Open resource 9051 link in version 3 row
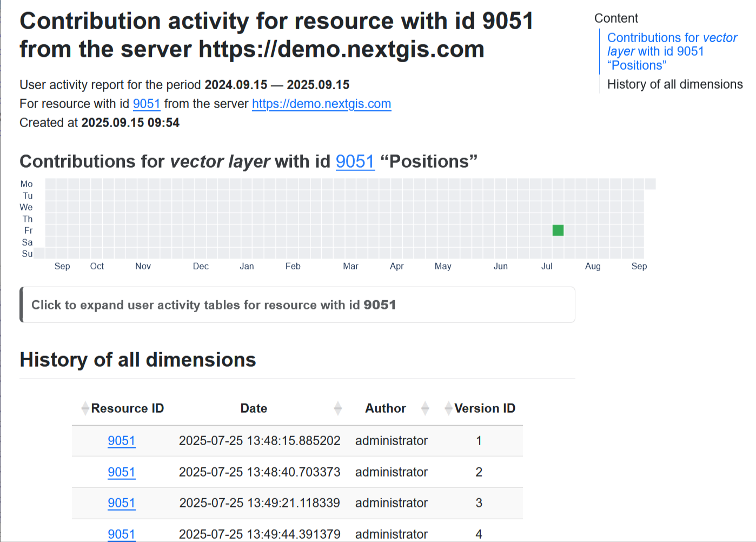Screen dimensions: 756x542 (x=121, y=503)
